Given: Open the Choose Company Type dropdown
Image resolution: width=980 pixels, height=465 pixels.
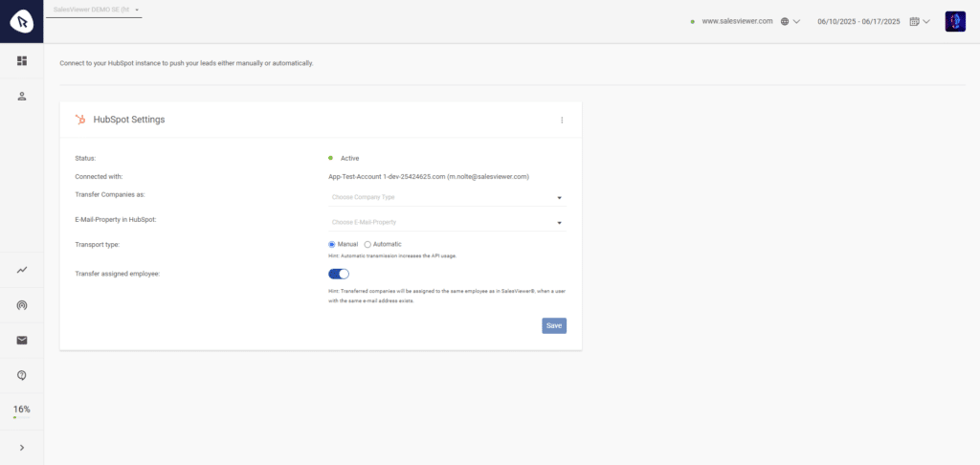Looking at the screenshot, I should [x=448, y=197].
